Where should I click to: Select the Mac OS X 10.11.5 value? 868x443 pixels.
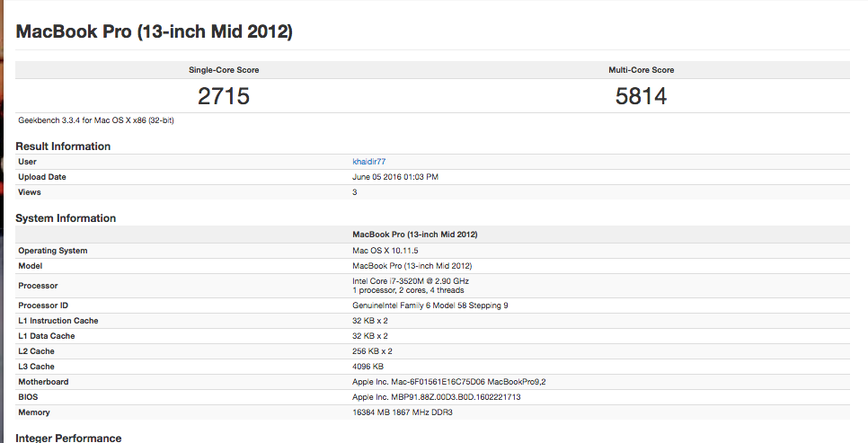tap(385, 251)
